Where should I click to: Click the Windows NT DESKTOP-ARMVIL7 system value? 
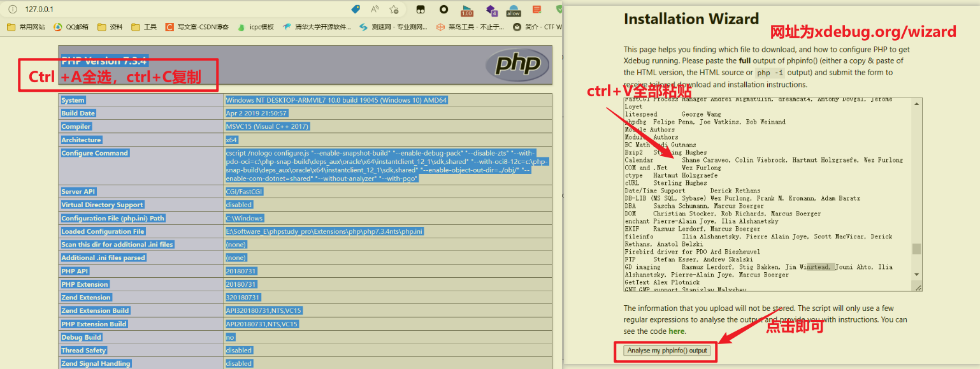point(336,100)
